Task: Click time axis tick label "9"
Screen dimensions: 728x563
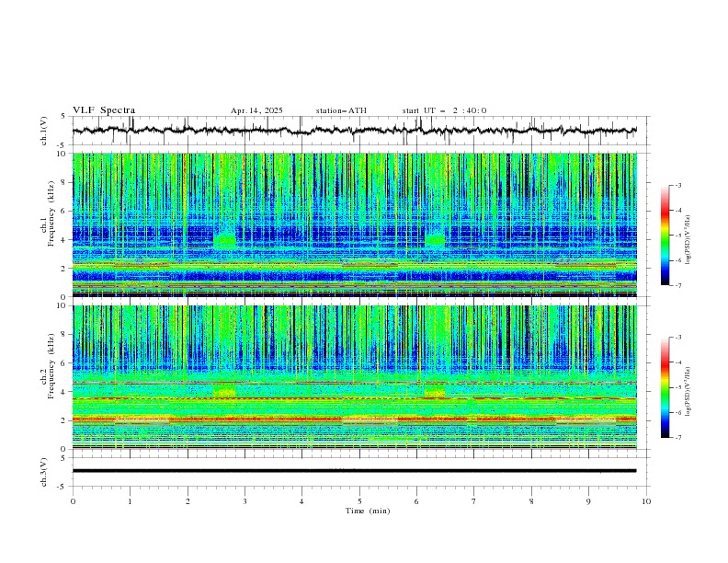Action: 588,501
